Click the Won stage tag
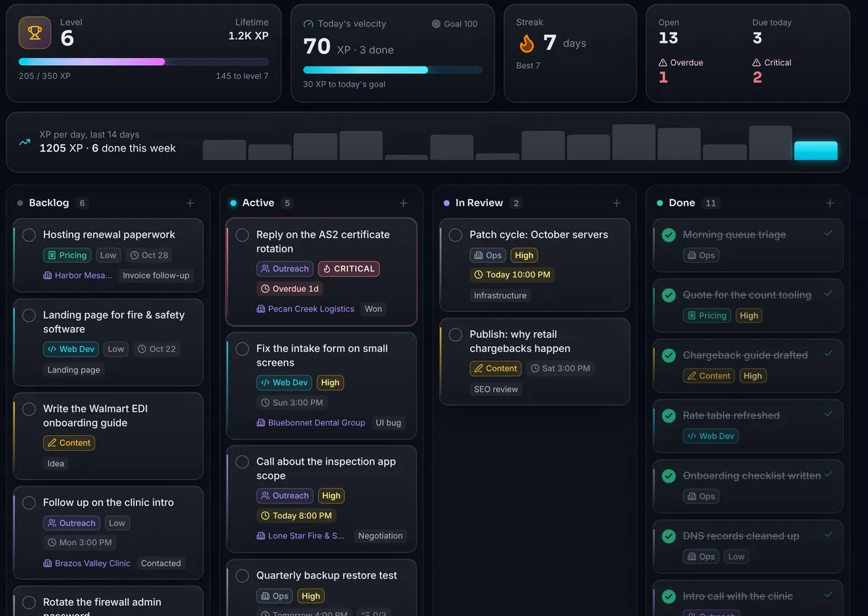This screenshot has width=868, height=616. pyautogui.click(x=373, y=309)
